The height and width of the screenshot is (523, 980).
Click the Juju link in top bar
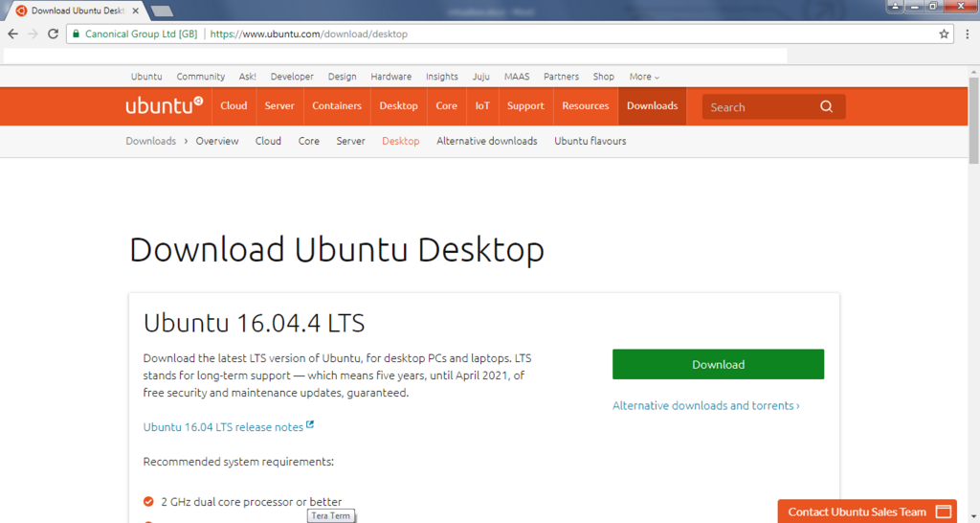[480, 77]
